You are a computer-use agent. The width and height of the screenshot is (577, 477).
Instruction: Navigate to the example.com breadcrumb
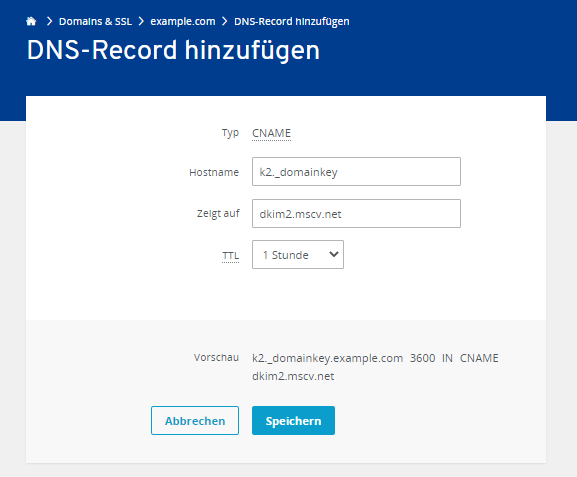point(183,21)
